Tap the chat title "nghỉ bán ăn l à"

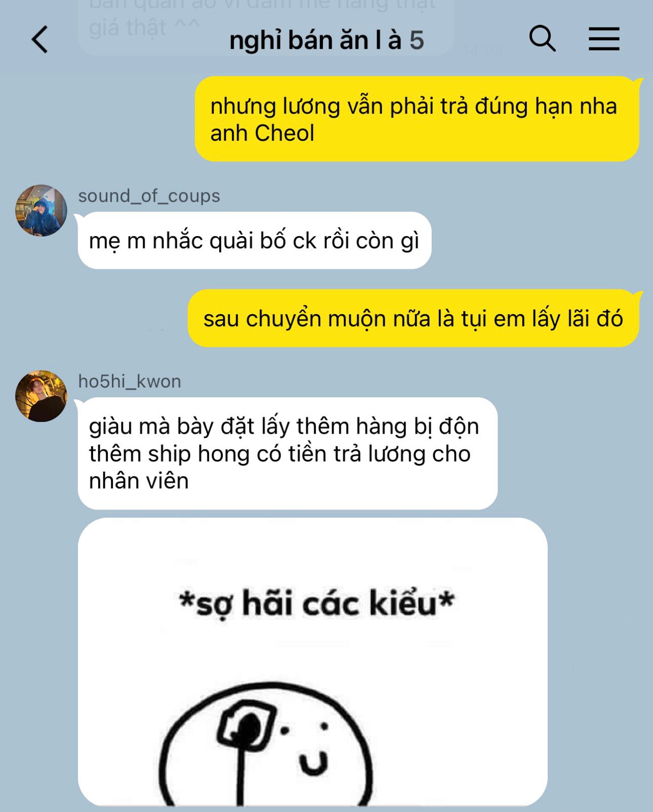(315, 41)
